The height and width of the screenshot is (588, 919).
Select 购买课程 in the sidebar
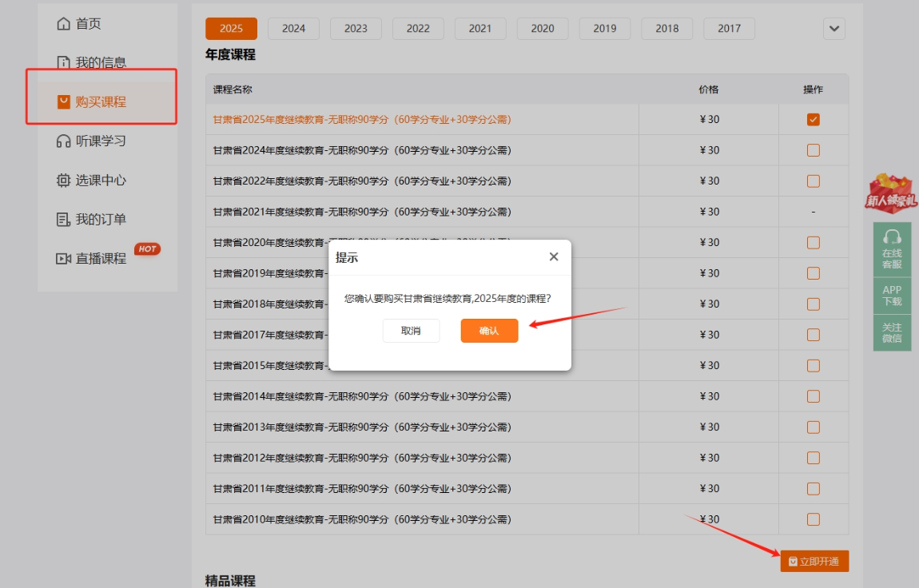coord(91,101)
